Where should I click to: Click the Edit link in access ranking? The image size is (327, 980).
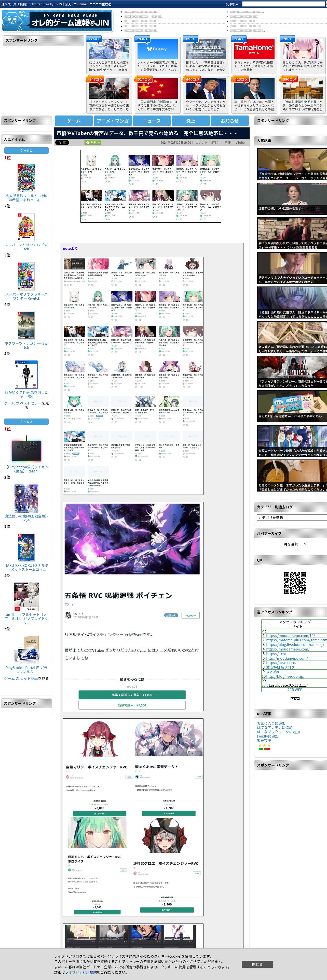pyautogui.click(x=265, y=685)
